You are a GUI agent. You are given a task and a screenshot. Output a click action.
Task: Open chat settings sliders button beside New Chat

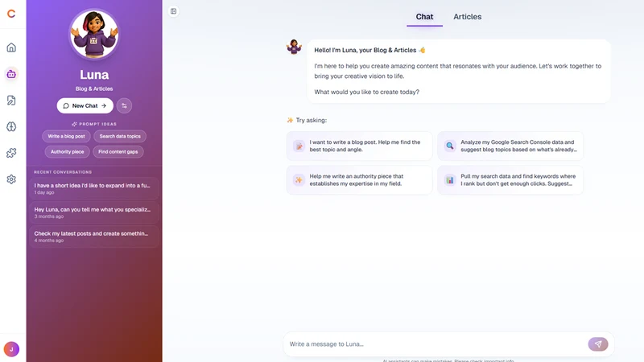124,106
